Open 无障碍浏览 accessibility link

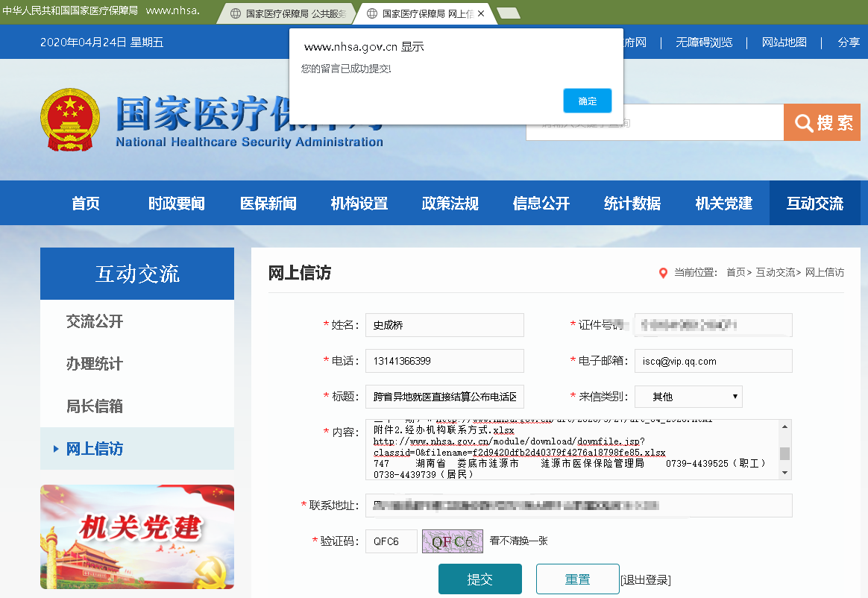click(704, 42)
